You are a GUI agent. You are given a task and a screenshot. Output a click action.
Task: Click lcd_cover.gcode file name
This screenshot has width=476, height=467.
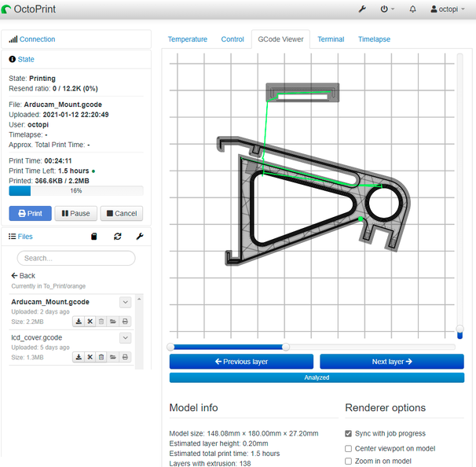(x=37, y=337)
